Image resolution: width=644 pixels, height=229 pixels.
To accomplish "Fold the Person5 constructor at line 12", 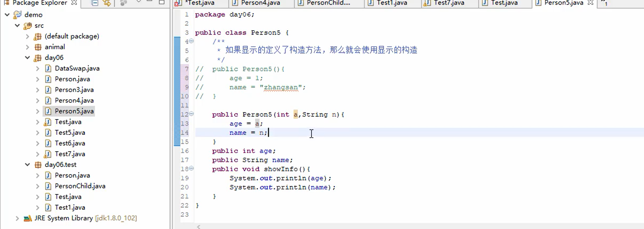I will click(192, 114).
